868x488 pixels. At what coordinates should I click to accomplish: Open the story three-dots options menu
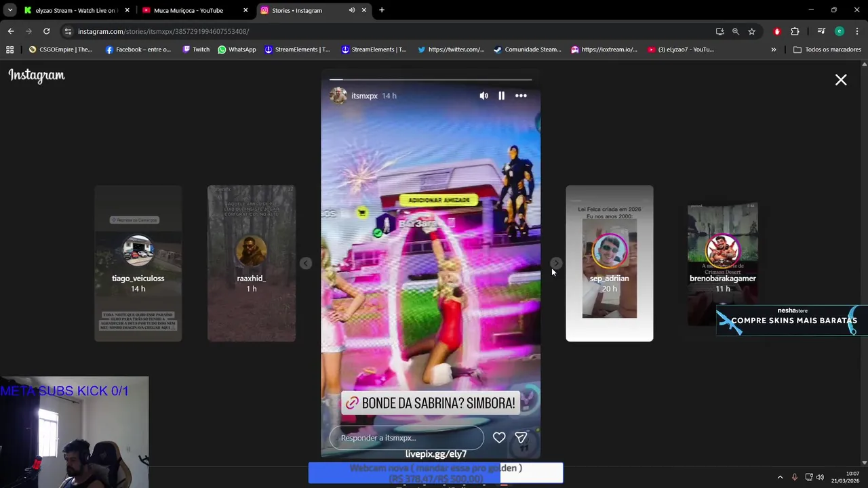pos(521,96)
